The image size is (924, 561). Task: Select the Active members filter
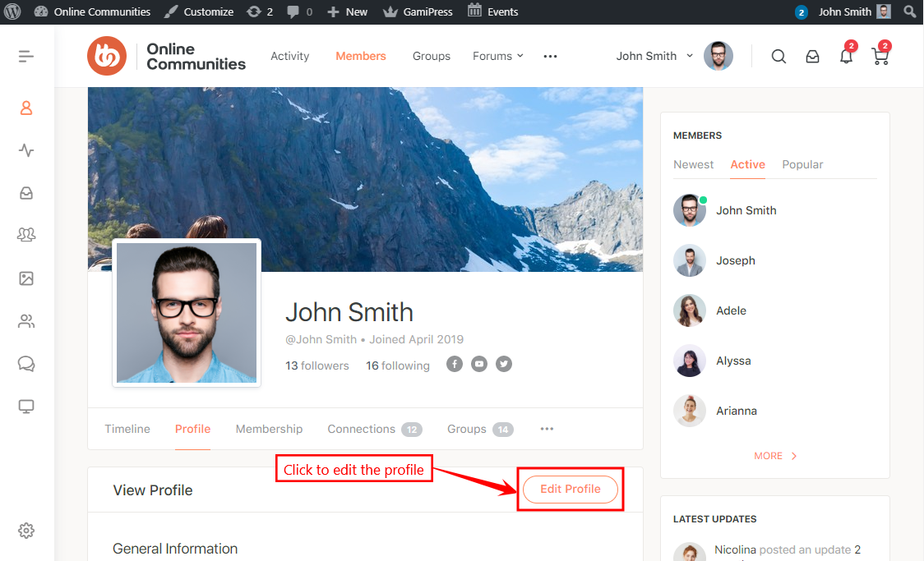tap(747, 164)
